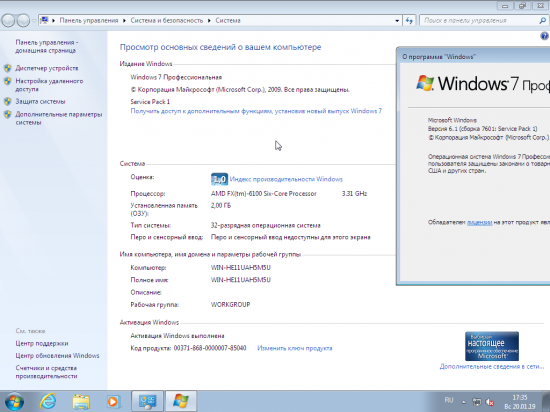Viewport: 550px width, 412px height.
Task: Switch to Control Panel taskbar button
Action: [147, 401]
